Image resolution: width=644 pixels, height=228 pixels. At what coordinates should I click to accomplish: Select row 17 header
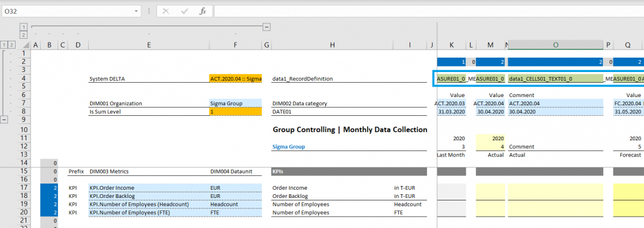(x=24, y=188)
